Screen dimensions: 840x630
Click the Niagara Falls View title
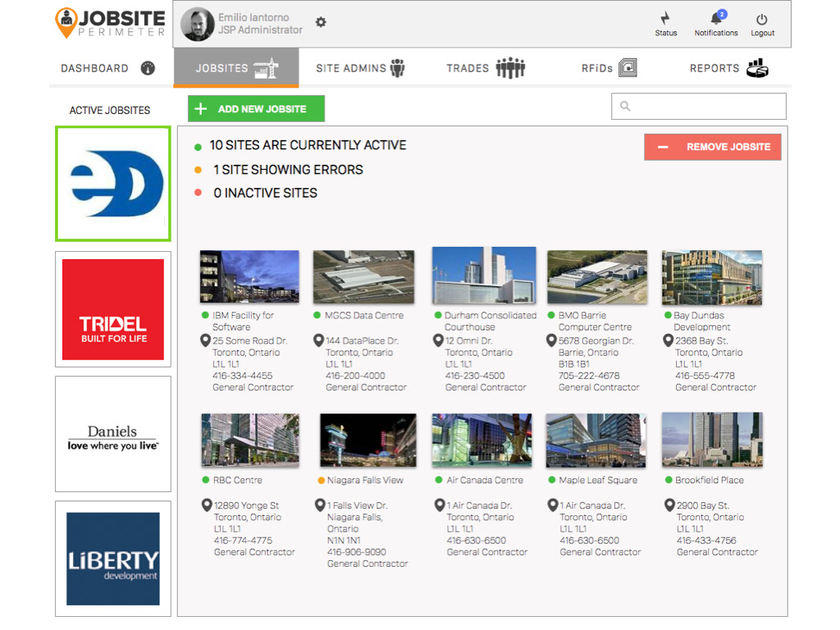pyautogui.click(x=365, y=481)
